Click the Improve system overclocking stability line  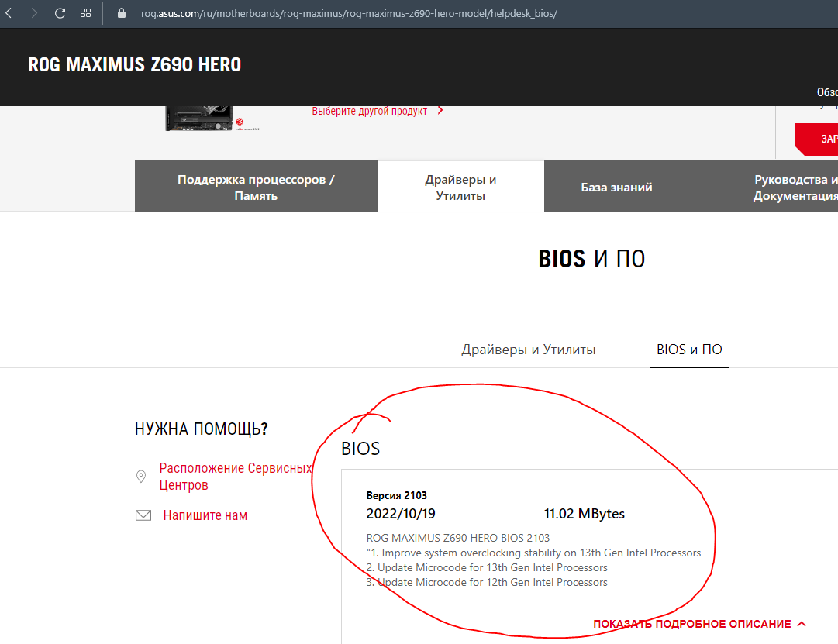533,553
